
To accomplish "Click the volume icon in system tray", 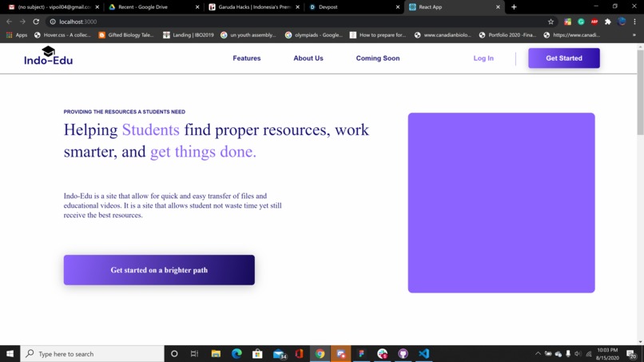I will pyautogui.click(x=578, y=354).
